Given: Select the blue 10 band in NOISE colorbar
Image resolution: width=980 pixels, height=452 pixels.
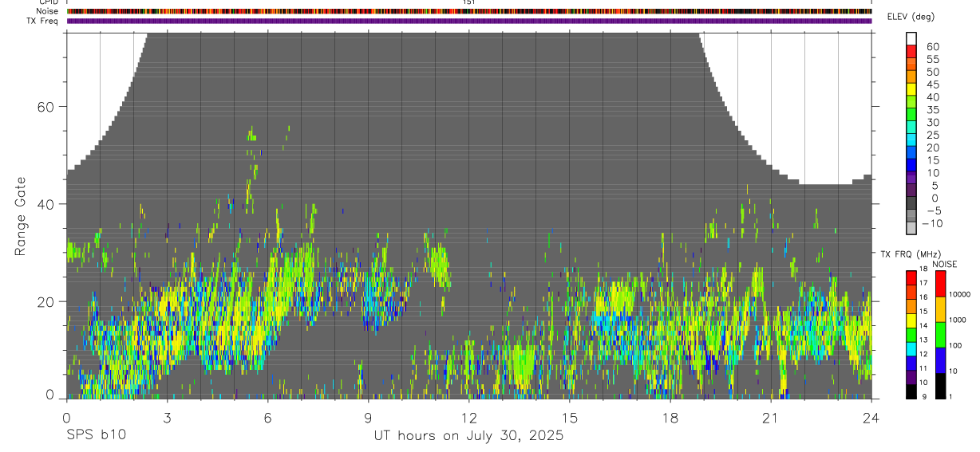Looking at the screenshot, I should click(x=940, y=360).
